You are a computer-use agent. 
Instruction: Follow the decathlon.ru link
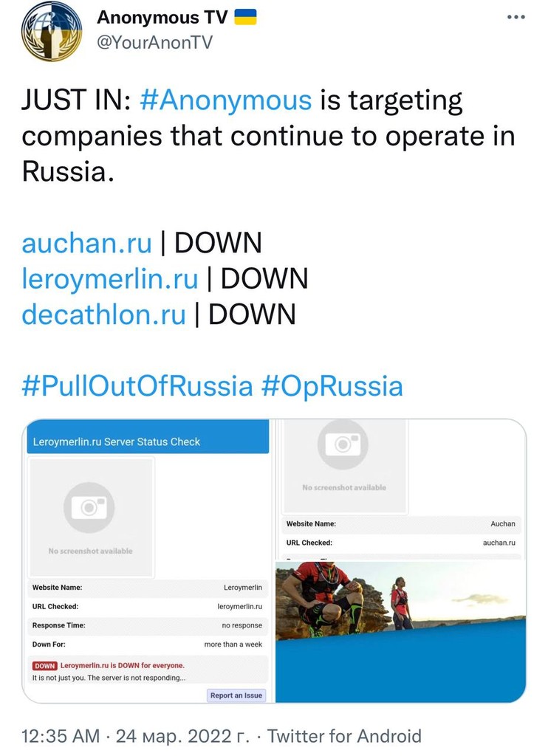tap(103, 315)
